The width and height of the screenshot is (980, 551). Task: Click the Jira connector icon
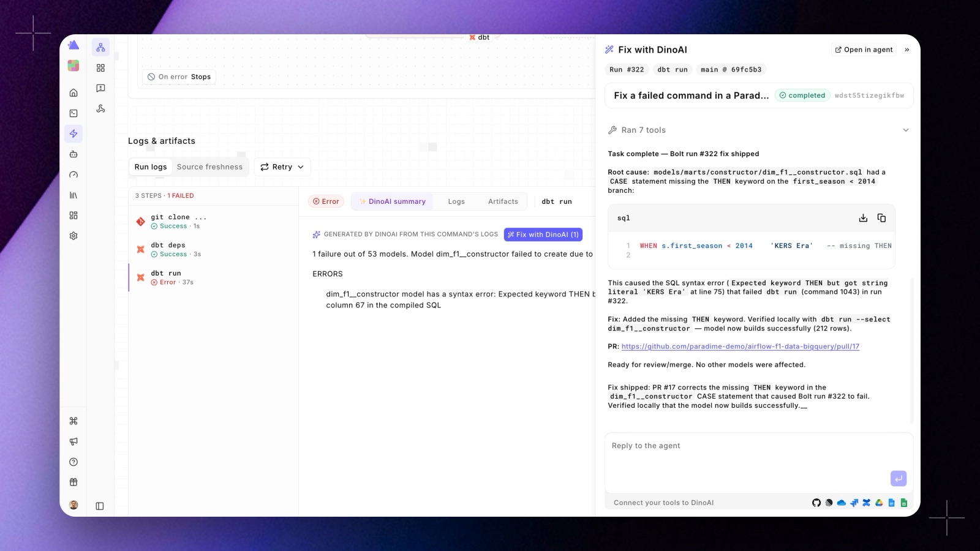point(854,503)
